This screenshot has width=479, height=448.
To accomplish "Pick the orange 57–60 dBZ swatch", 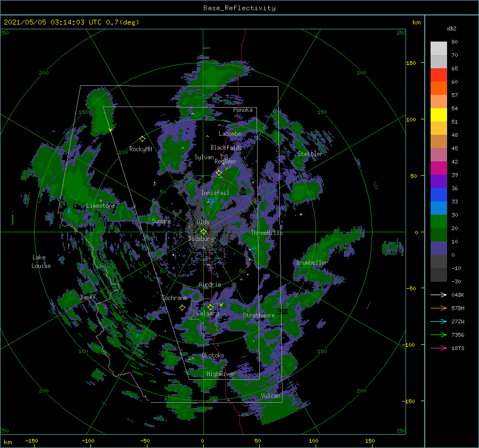I will pyautogui.click(x=439, y=88).
